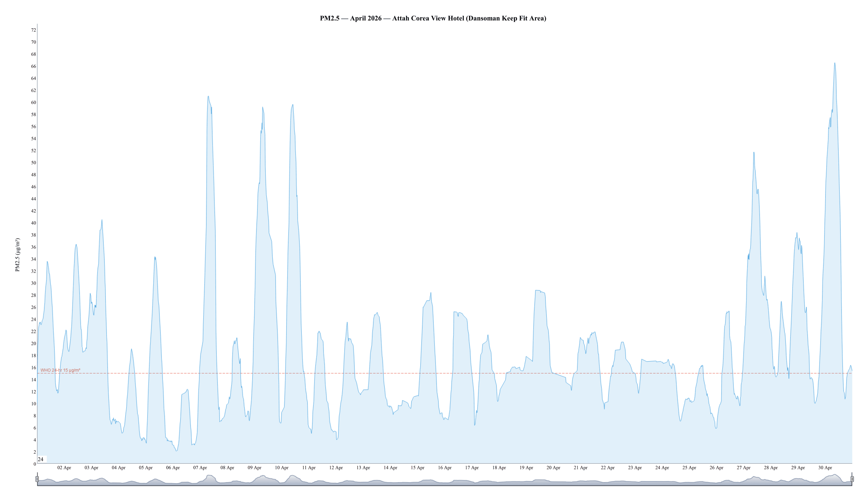The width and height of the screenshot is (868, 500).
Task: Select the 25 Apr x-axis label
Action: click(689, 468)
